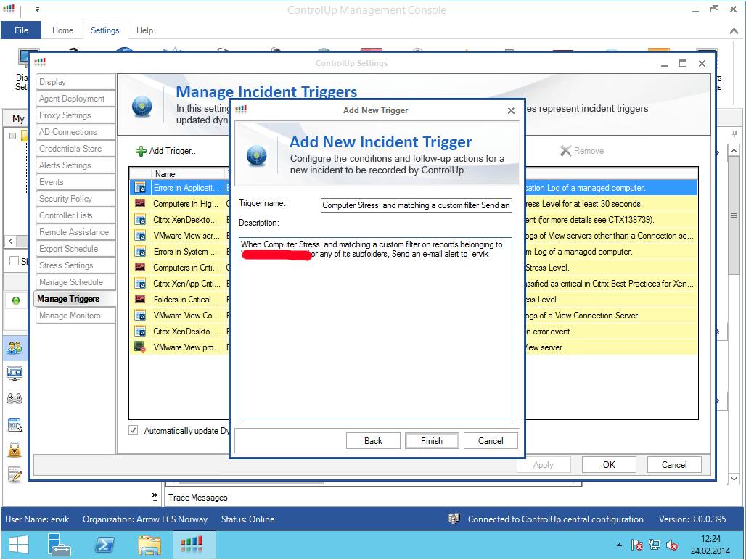Cancel the ControlUp Settings window

pyautogui.click(x=674, y=465)
